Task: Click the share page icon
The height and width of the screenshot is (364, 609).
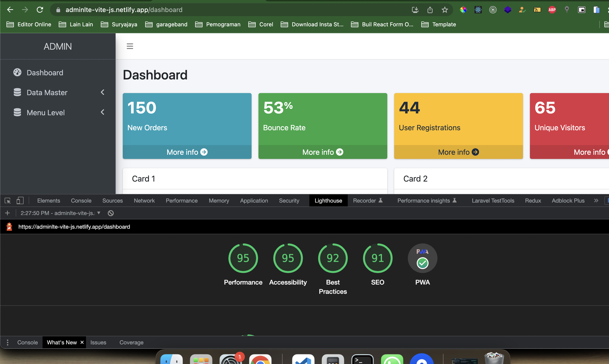Action: point(430,10)
